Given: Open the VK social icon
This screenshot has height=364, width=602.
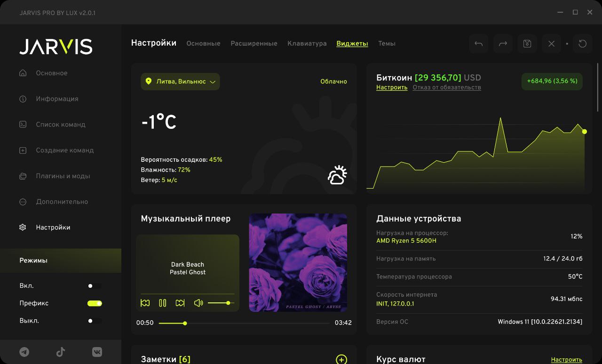Looking at the screenshot, I should pyautogui.click(x=97, y=352).
